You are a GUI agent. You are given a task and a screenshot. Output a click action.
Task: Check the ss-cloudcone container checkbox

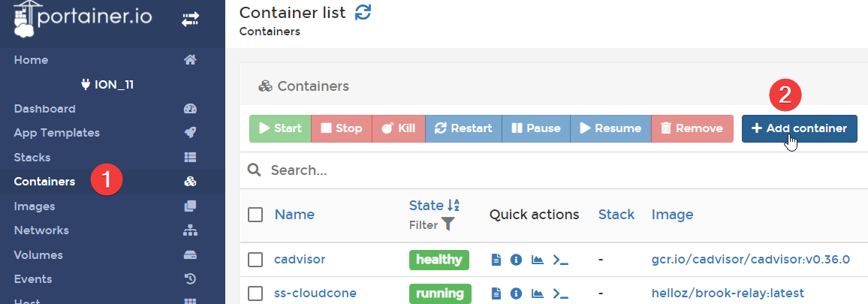[x=255, y=293]
